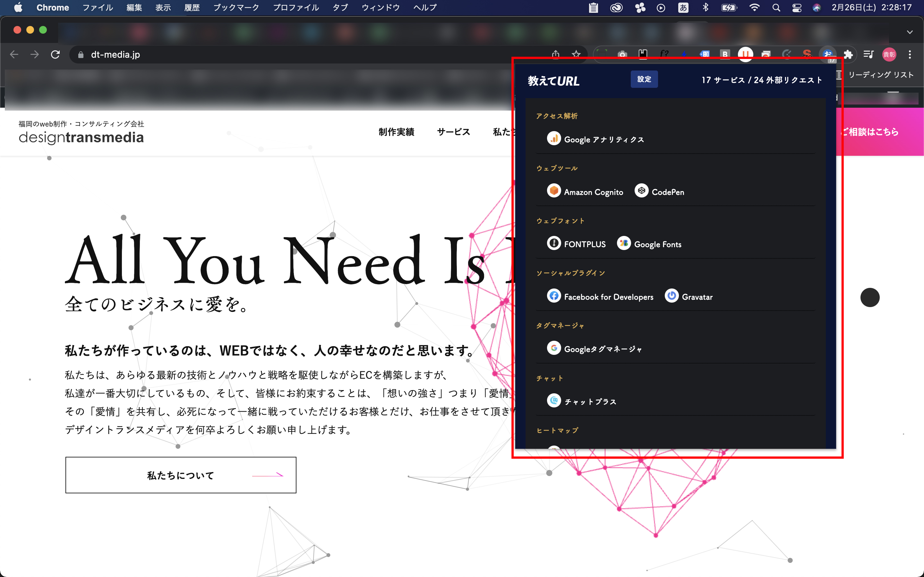Image resolution: width=924 pixels, height=577 pixels.
Task: Open the camera screenshot extension
Action: [x=622, y=54]
